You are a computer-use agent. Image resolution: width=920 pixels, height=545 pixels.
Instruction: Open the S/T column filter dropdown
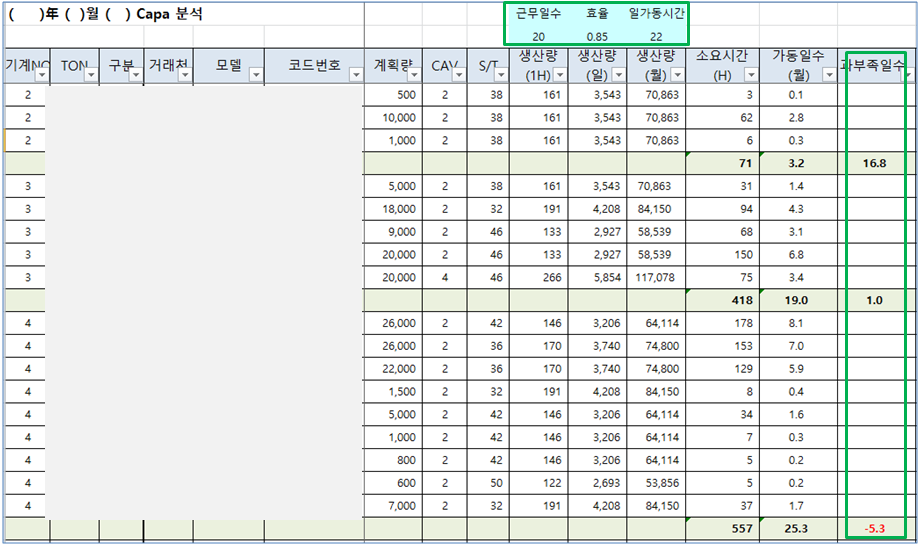[x=500, y=75]
